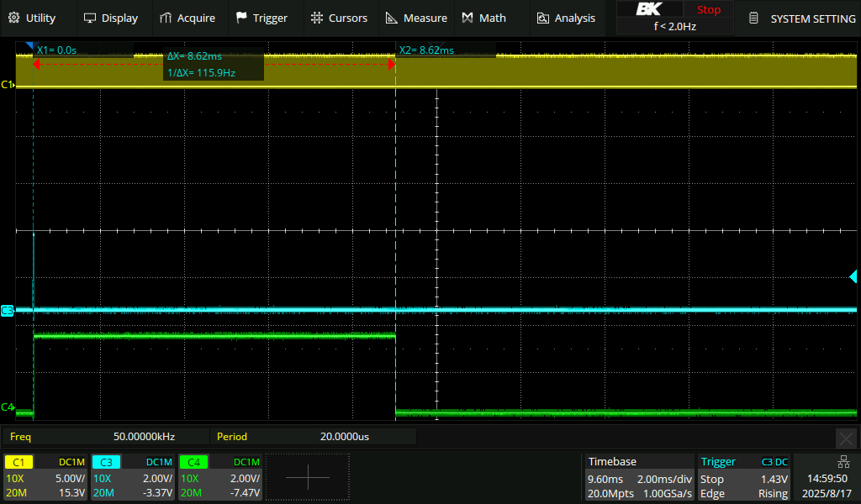861x504 pixels.
Task: Click the 2.00ms/div horizontal scale
Action: pos(664,479)
